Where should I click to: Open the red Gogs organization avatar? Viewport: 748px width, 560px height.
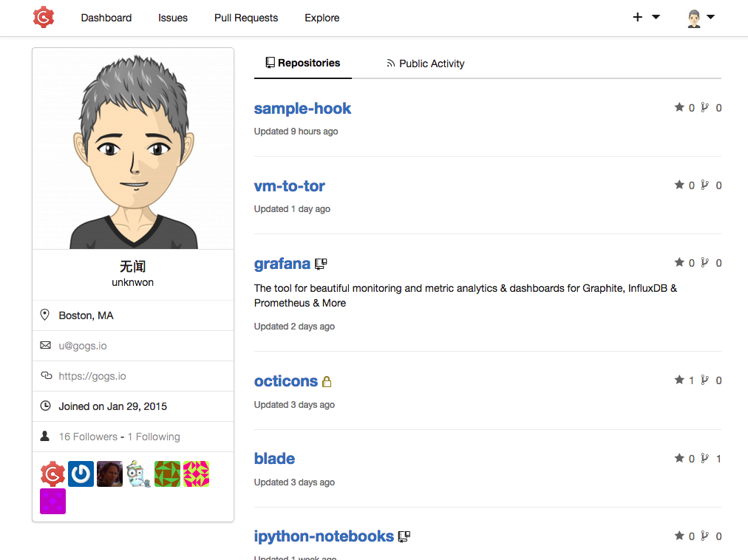pos(52,474)
